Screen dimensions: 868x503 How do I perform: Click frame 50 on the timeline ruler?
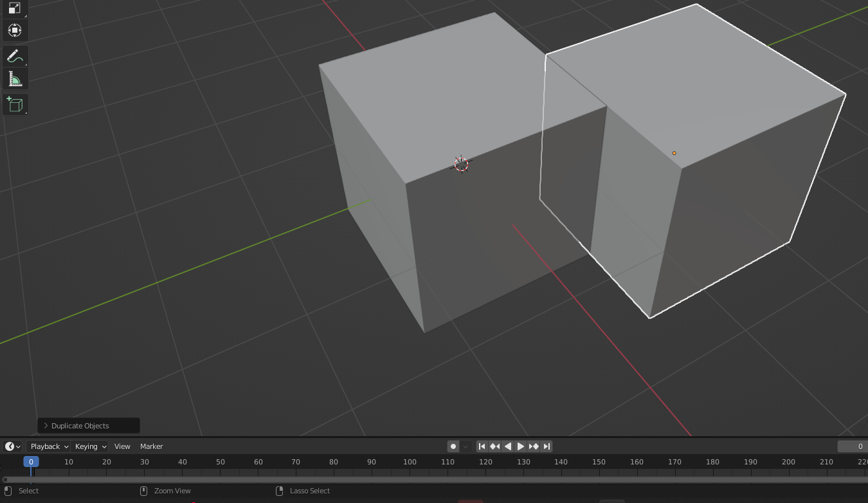[x=221, y=462]
